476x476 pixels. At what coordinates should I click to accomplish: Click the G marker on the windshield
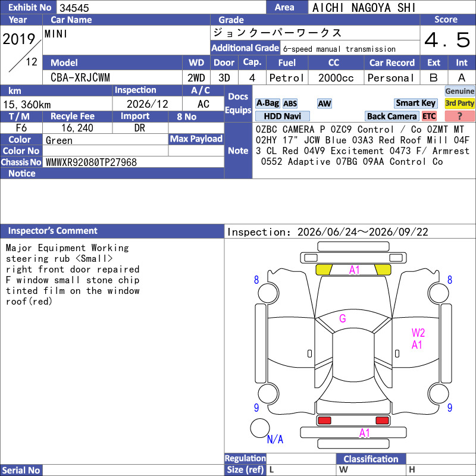[343, 318]
